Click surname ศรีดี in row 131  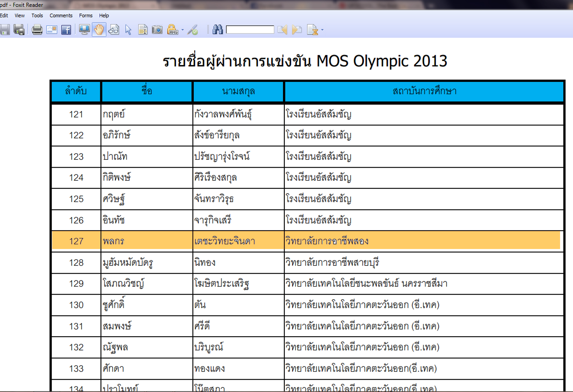tap(202, 326)
